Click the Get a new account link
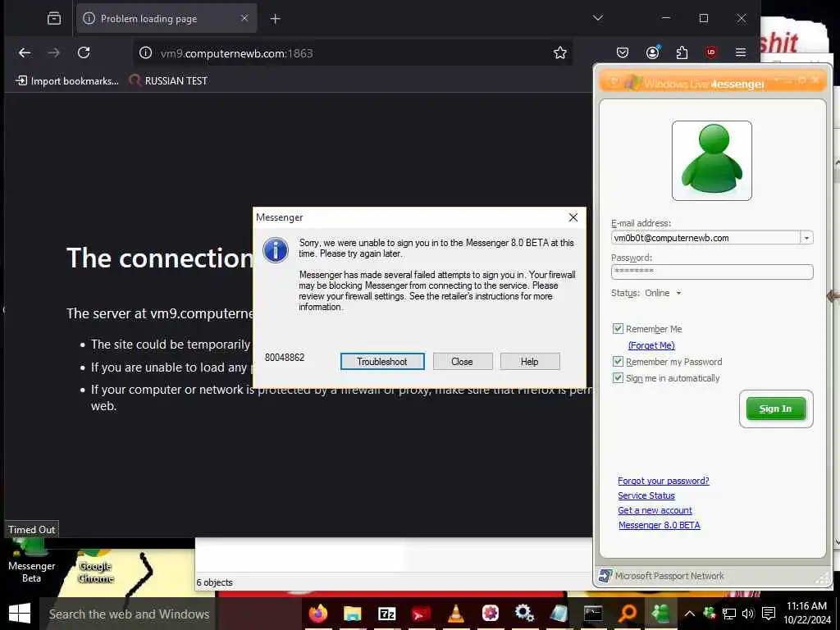The width and height of the screenshot is (840, 630). (655, 510)
